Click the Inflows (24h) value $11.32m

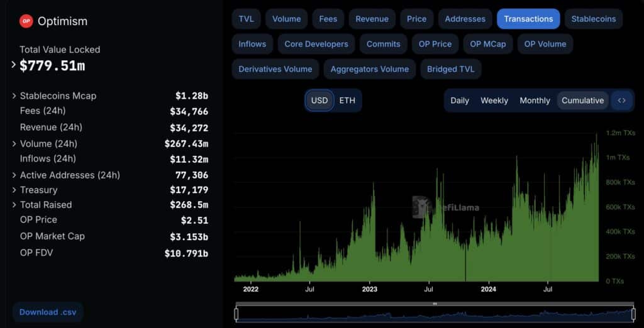click(x=189, y=159)
